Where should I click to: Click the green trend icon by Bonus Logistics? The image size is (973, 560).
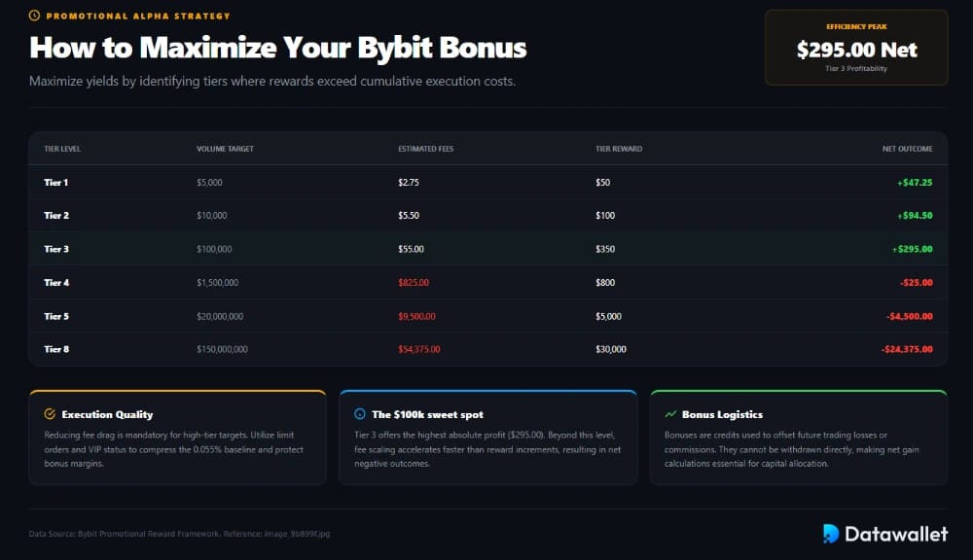click(670, 413)
